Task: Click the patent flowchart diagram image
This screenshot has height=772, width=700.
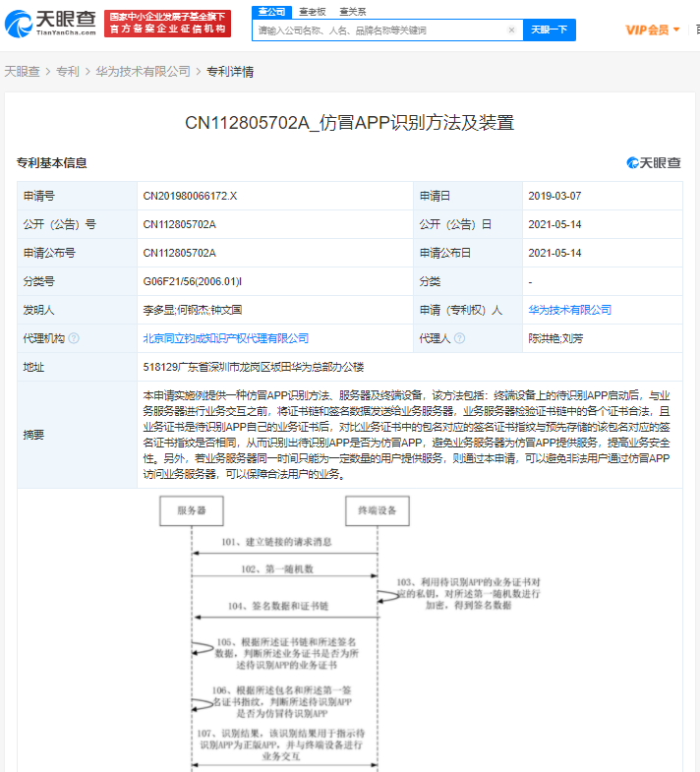Action: [349, 632]
